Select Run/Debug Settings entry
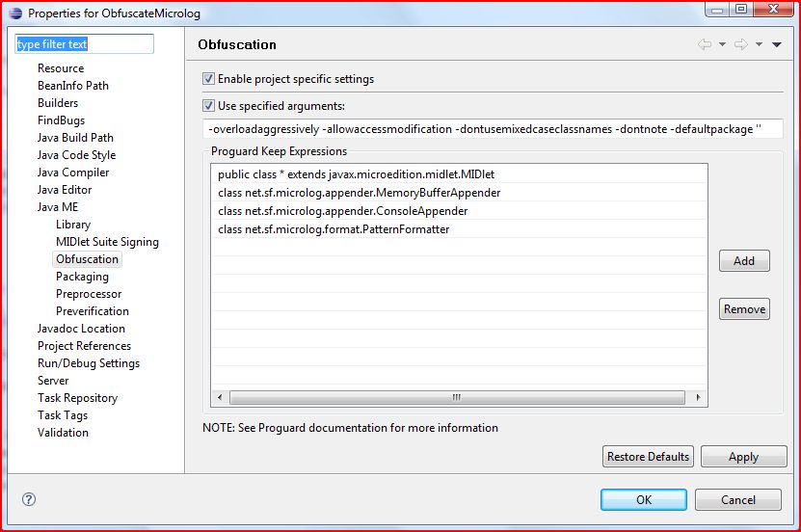The height and width of the screenshot is (532, 801). (x=89, y=363)
